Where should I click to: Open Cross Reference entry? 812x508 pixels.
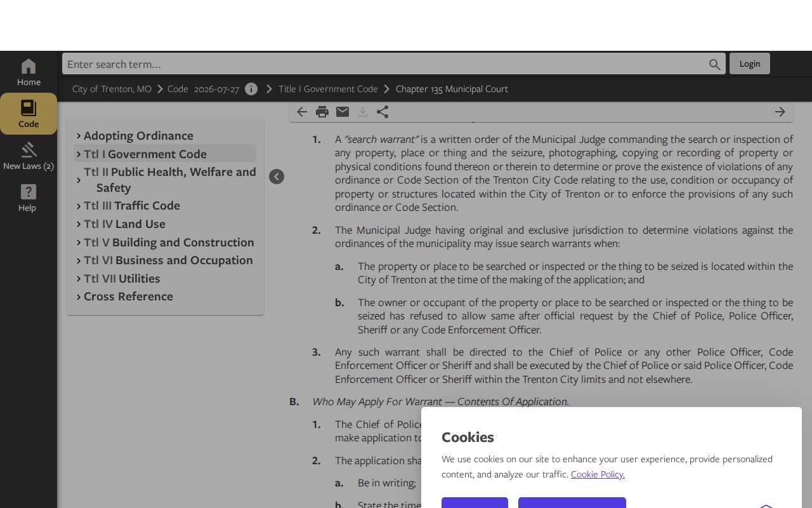click(x=128, y=297)
